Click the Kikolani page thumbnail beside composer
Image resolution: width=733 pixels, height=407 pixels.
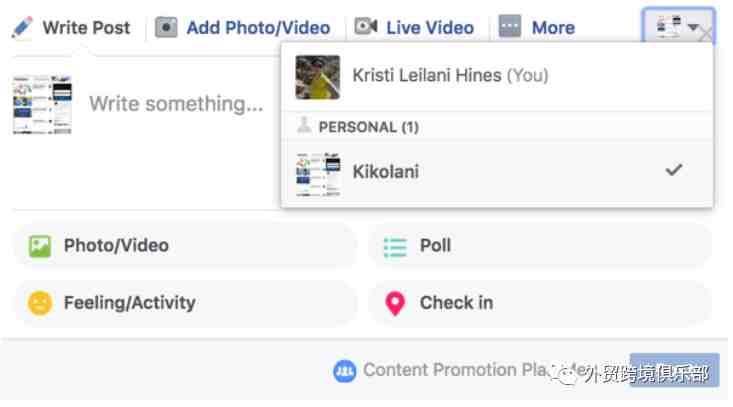pos(42,105)
